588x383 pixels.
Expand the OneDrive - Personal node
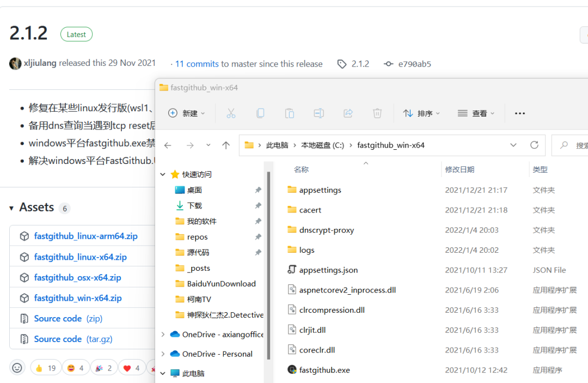163,354
